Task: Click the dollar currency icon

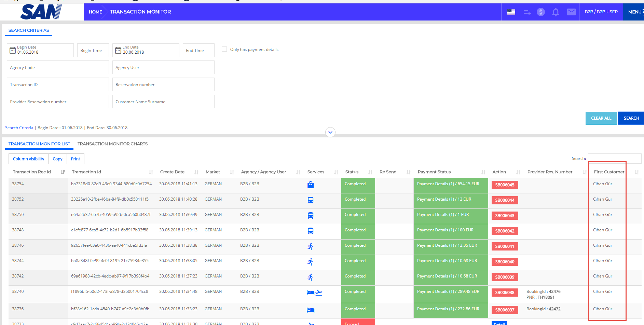Action: pos(540,12)
